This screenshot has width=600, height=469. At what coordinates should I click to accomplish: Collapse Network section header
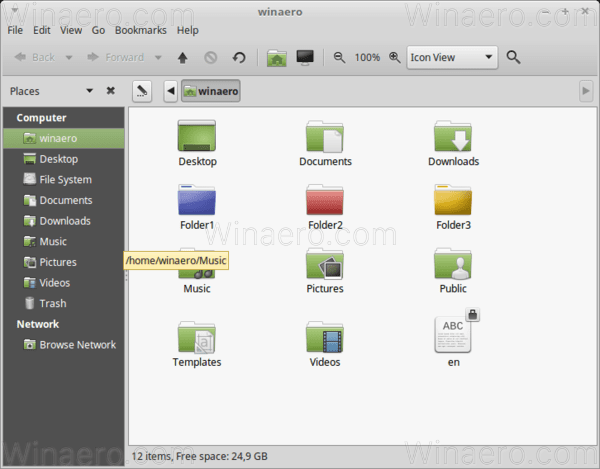pyautogui.click(x=38, y=324)
